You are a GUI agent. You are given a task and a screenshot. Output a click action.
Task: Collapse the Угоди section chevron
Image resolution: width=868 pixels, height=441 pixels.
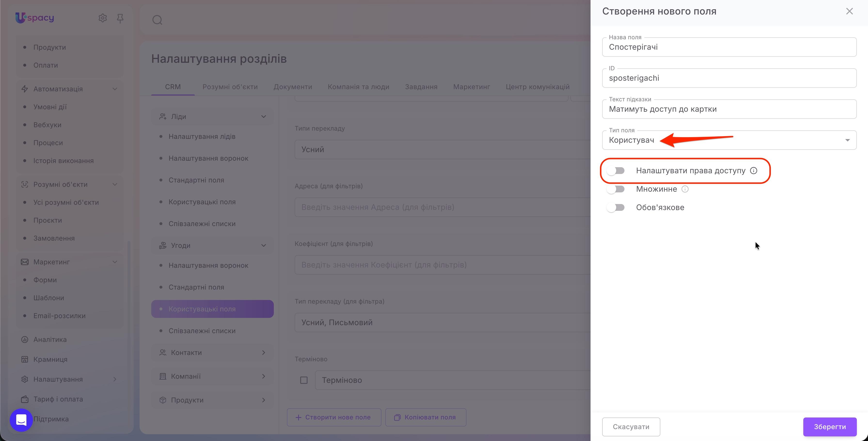point(263,246)
